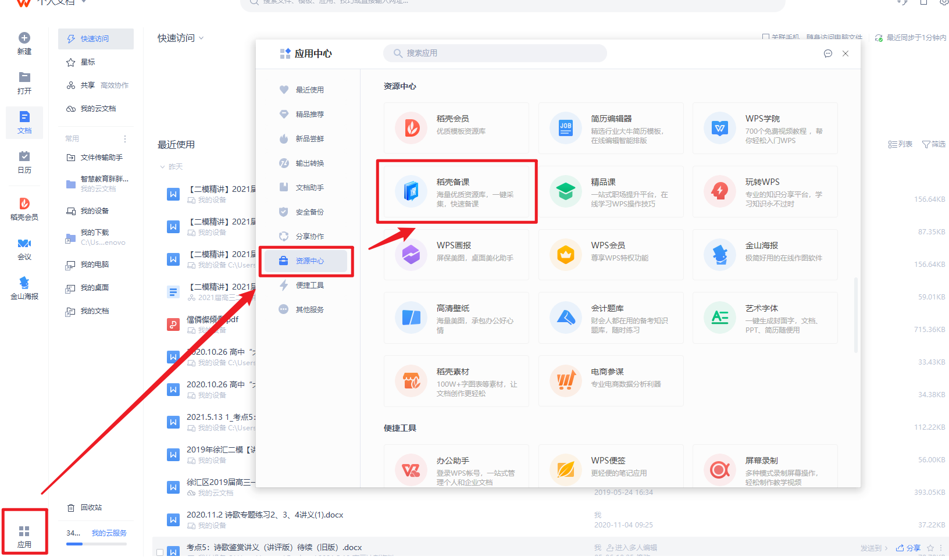Open the 高清壁纸 app card
This screenshot has height=560, width=949.
[456, 318]
